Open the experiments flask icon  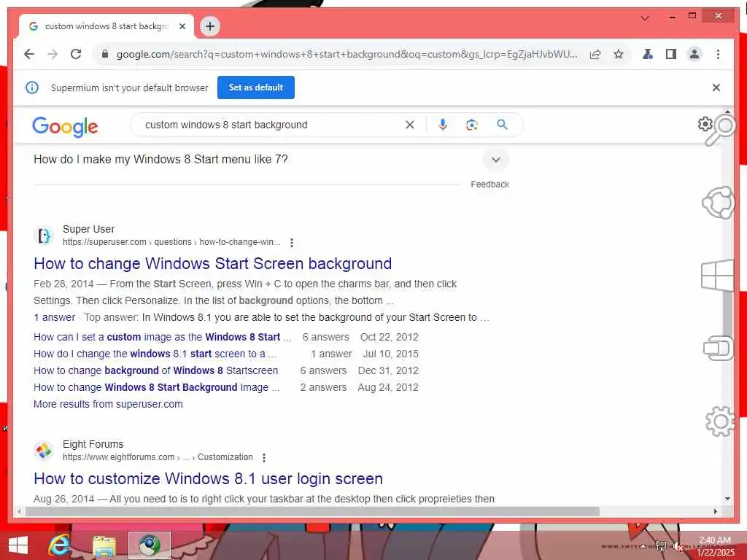point(648,54)
